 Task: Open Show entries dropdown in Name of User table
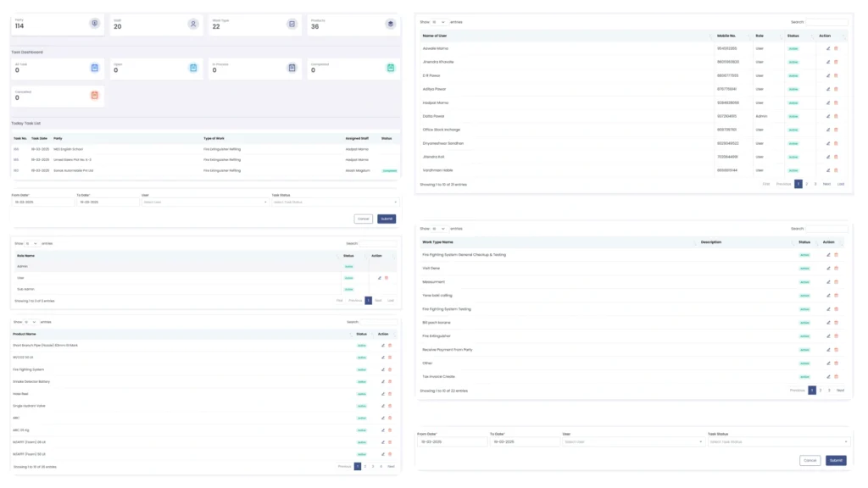439,22
